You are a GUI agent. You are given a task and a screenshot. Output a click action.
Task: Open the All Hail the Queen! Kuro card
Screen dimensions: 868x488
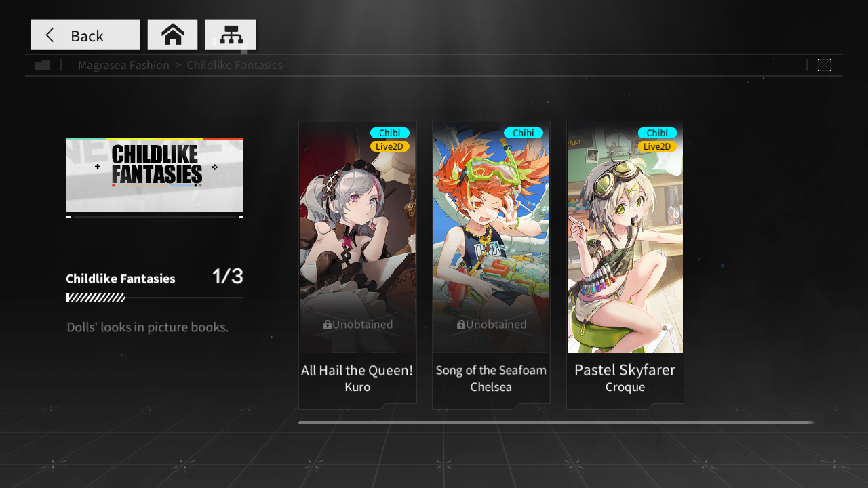[x=357, y=265]
